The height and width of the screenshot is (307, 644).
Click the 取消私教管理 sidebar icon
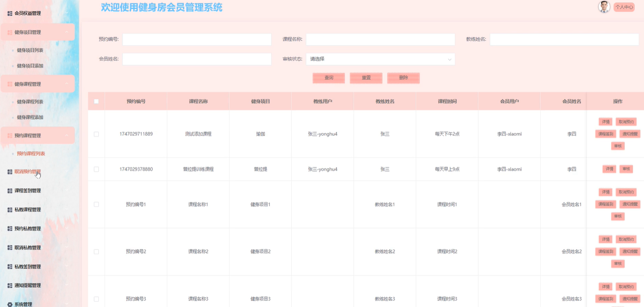pos(10,247)
